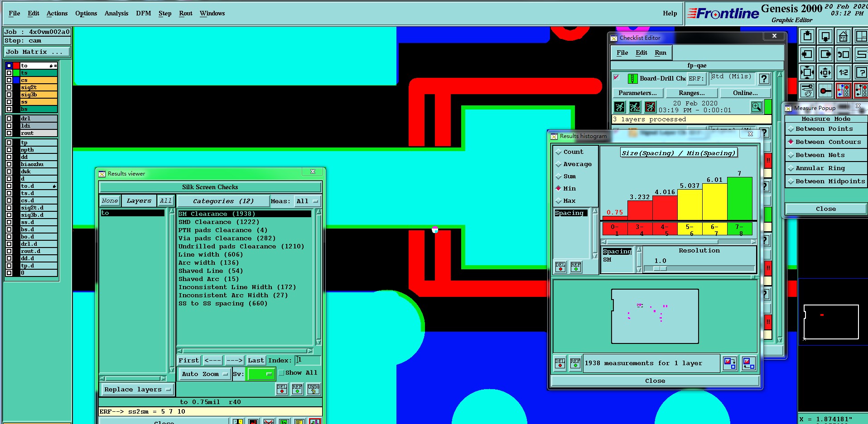Toggle the sig2t layer in layer list

tap(39, 87)
